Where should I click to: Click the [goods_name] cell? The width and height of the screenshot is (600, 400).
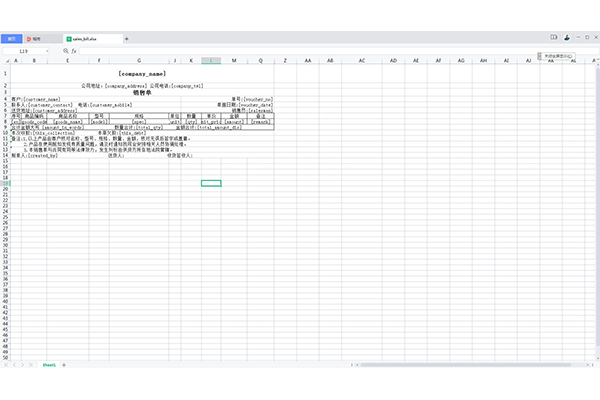pyautogui.click(x=68, y=122)
